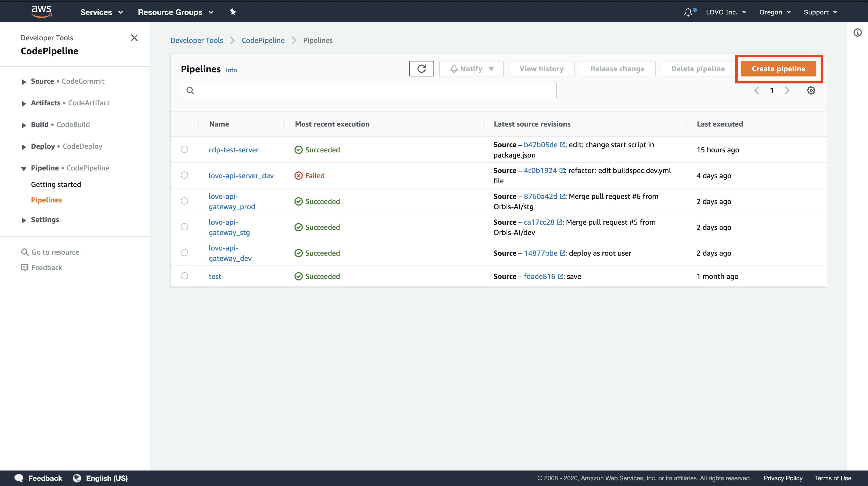Open external link icon next to ca17cc28
Viewport: 868px width, 486px height.
(x=559, y=222)
